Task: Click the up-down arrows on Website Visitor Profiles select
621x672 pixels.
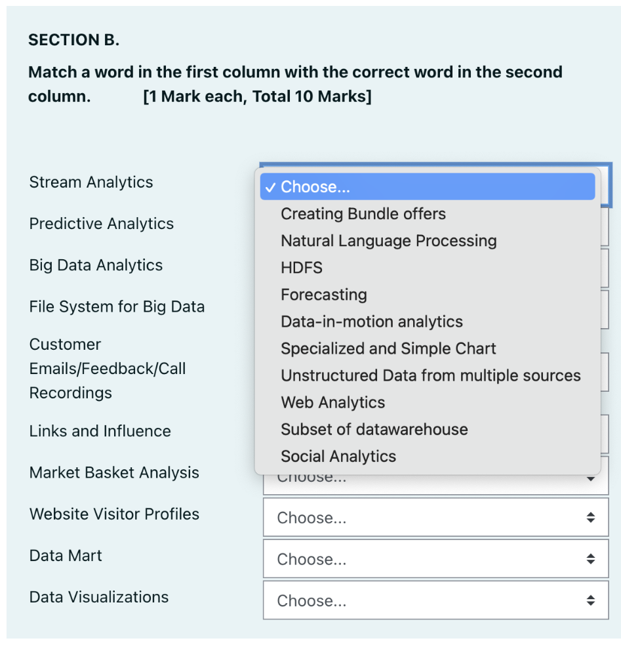Action: point(591,518)
